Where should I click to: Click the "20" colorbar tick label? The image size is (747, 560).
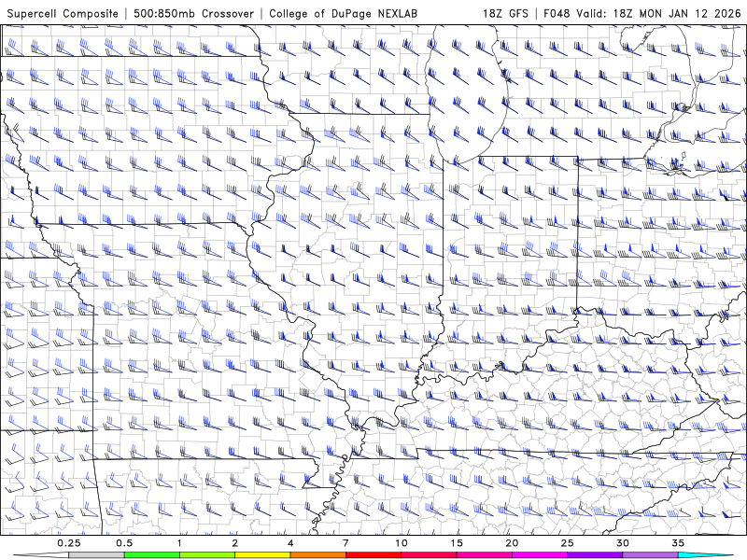point(512,543)
